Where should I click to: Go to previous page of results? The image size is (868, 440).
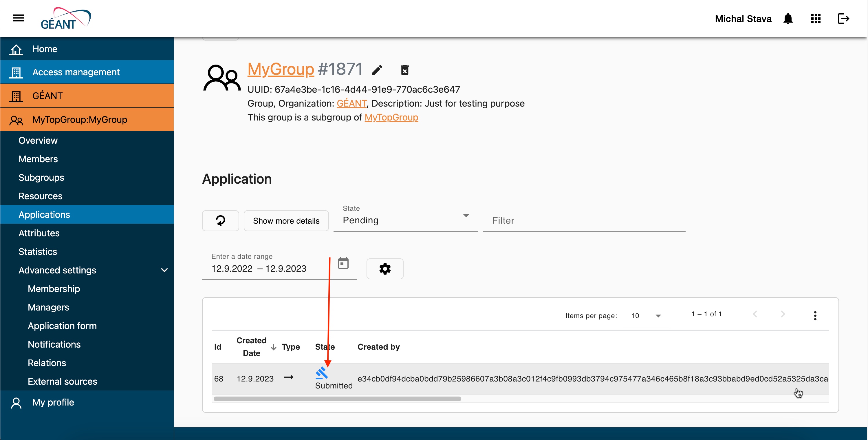755,314
